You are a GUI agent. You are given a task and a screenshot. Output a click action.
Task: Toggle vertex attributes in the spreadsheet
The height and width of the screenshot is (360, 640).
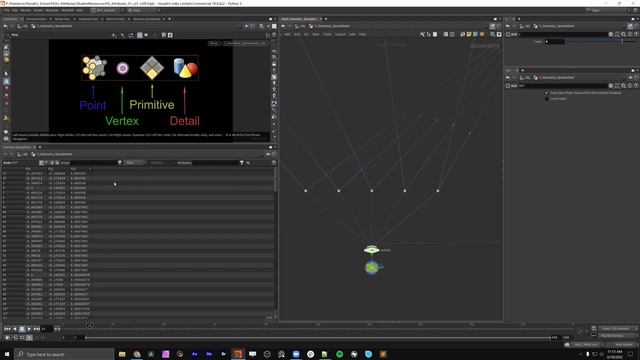[x=47, y=163]
